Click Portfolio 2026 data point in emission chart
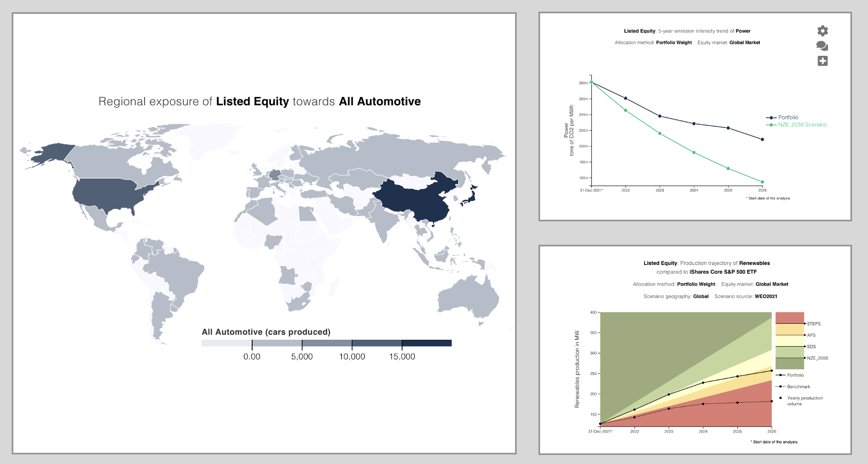868x464 pixels. tap(762, 139)
